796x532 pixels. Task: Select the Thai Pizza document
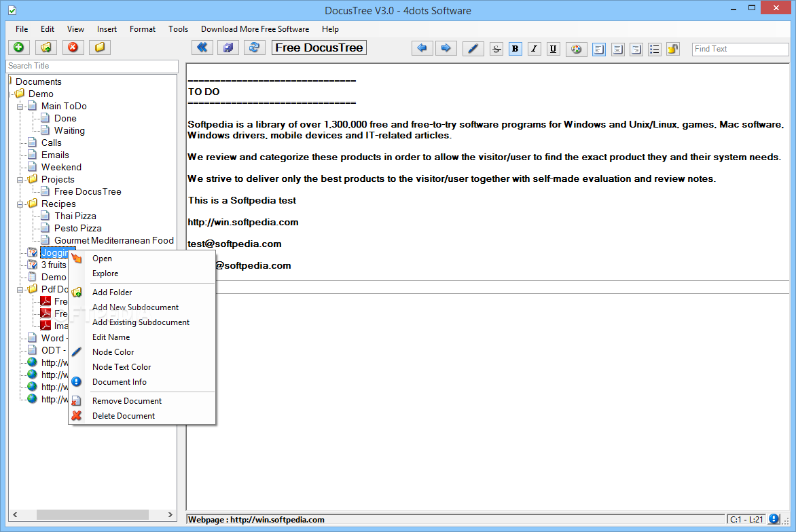coord(75,216)
